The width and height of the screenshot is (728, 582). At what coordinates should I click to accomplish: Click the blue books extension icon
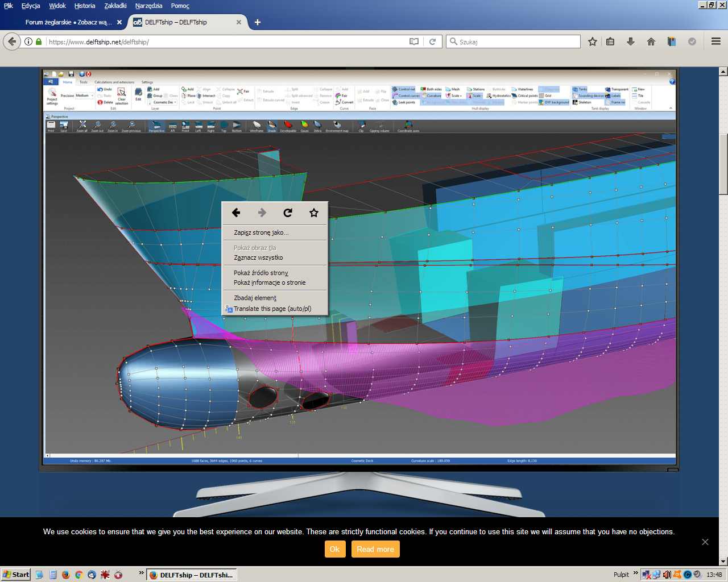tap(672, 41)
